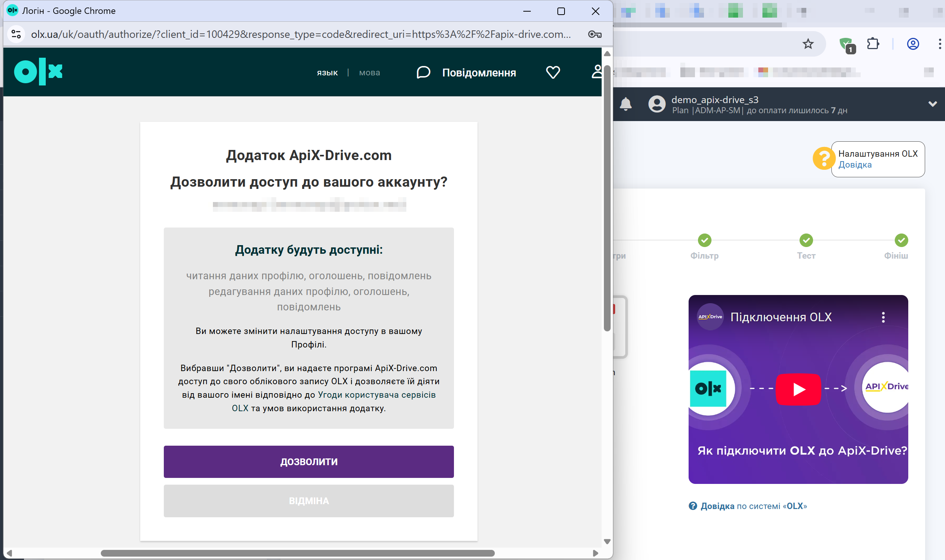Click the popup URL address field

point(301,34)
